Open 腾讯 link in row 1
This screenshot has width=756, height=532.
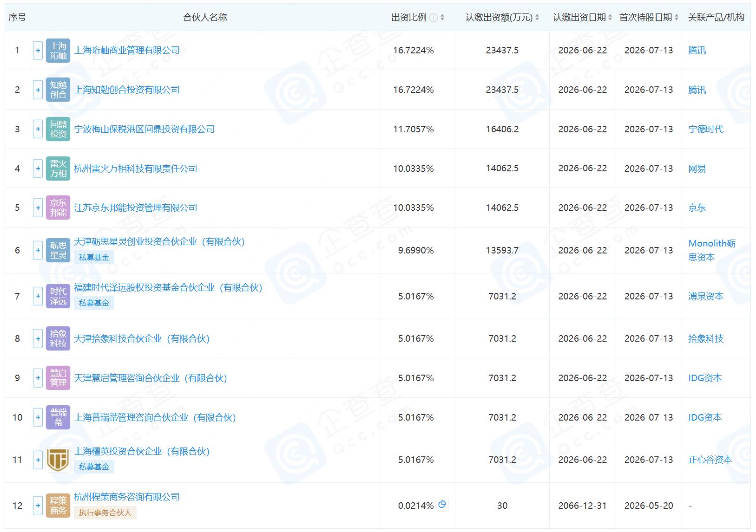(x=697, y=50)
